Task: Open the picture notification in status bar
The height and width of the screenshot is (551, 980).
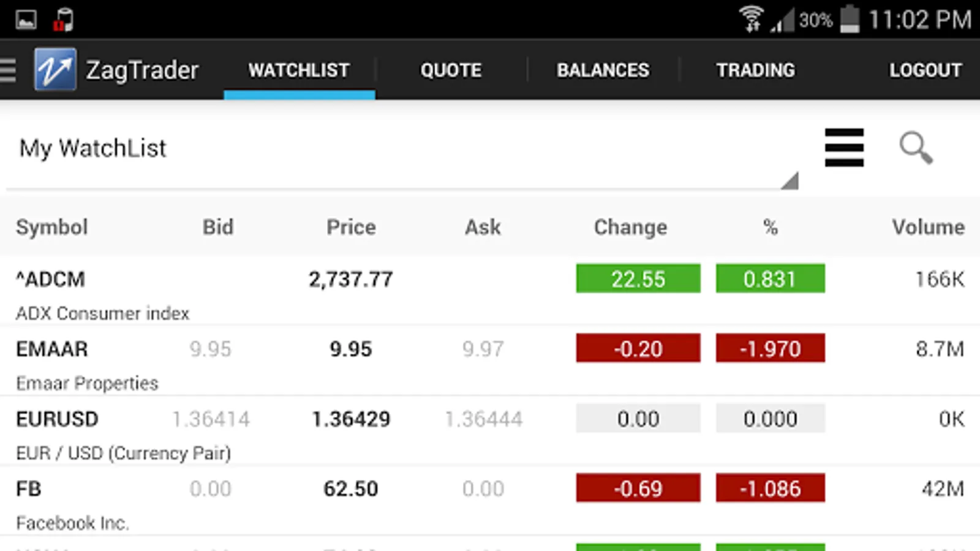Action: [26, 20]
